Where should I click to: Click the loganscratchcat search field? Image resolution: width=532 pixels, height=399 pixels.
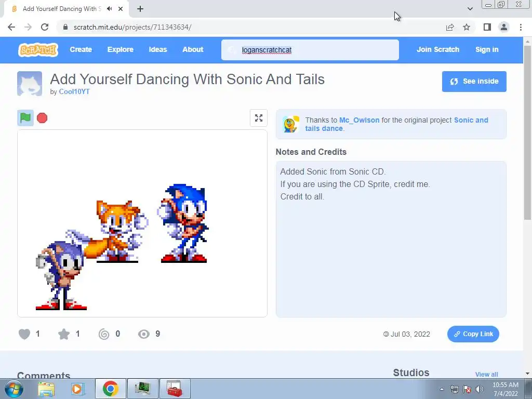pyautogui.click(x=310, y=50)
